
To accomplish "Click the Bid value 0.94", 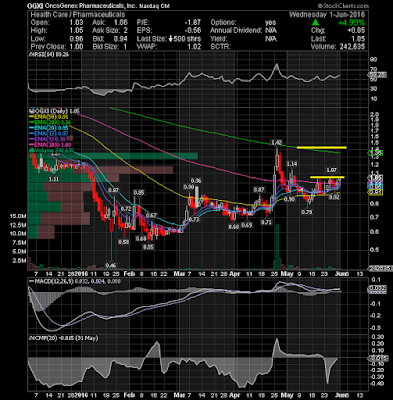I will click(x=121, y=39).
